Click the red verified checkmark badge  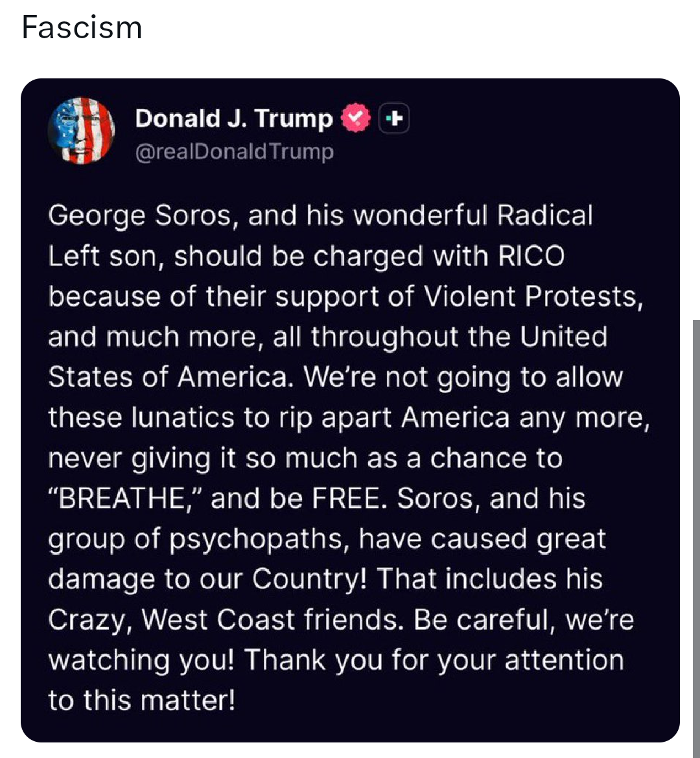pos(356,118)
